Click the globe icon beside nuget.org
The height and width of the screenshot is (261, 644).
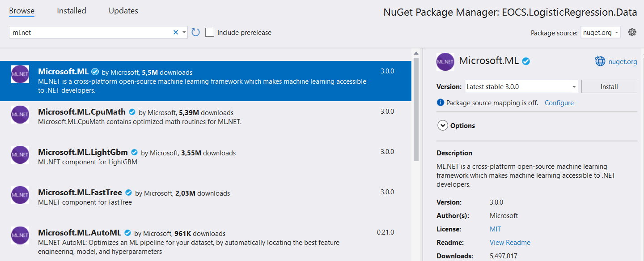(x=600, y=61)
